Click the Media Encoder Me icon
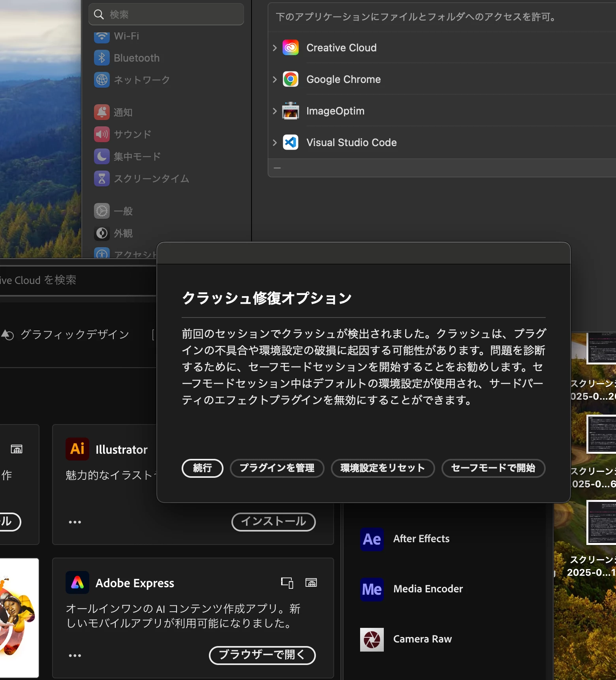 click(x=372, y=589)
